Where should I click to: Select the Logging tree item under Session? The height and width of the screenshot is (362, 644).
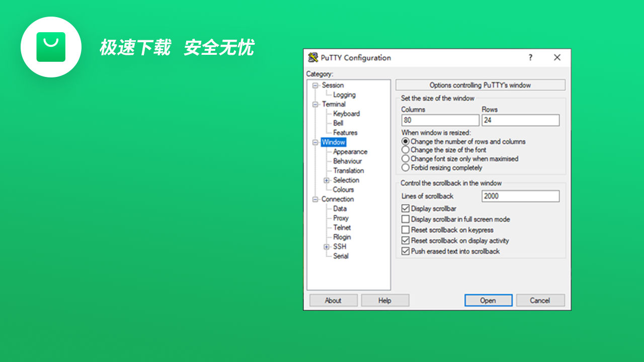pyautogui.click(x=345, y=95)
